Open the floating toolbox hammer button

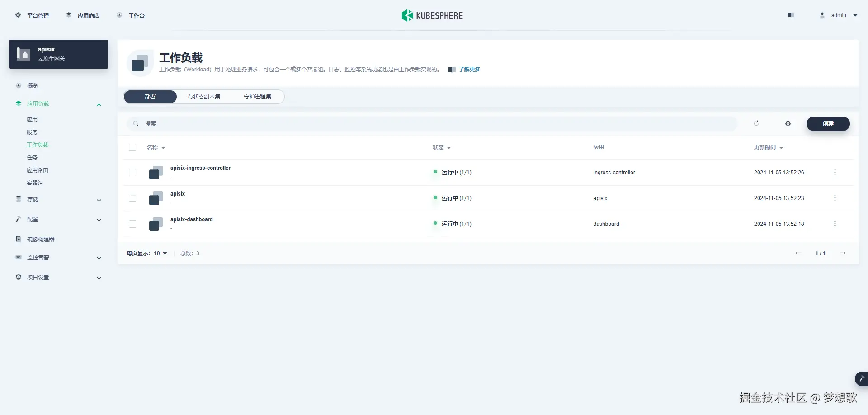tap(861, 378)
